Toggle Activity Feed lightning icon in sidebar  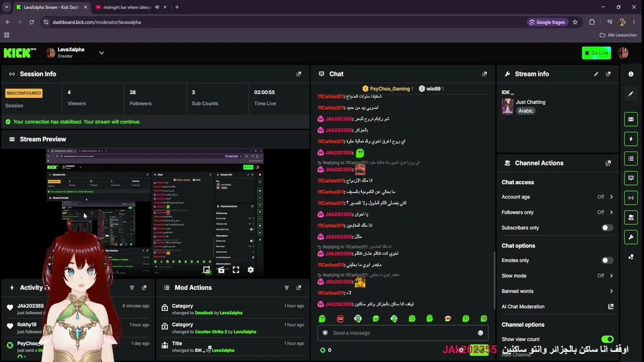click(631, 139)
